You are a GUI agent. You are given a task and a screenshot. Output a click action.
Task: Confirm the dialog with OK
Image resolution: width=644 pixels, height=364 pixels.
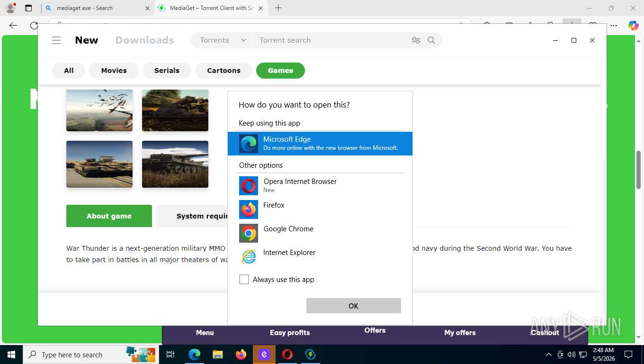pos(354,306)
